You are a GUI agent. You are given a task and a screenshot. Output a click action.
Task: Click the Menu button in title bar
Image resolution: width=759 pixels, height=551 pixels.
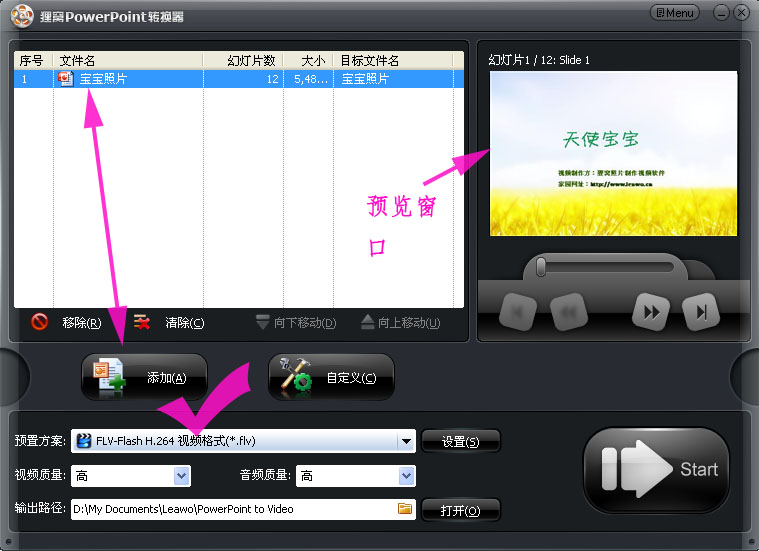click(x=675, y=13)
